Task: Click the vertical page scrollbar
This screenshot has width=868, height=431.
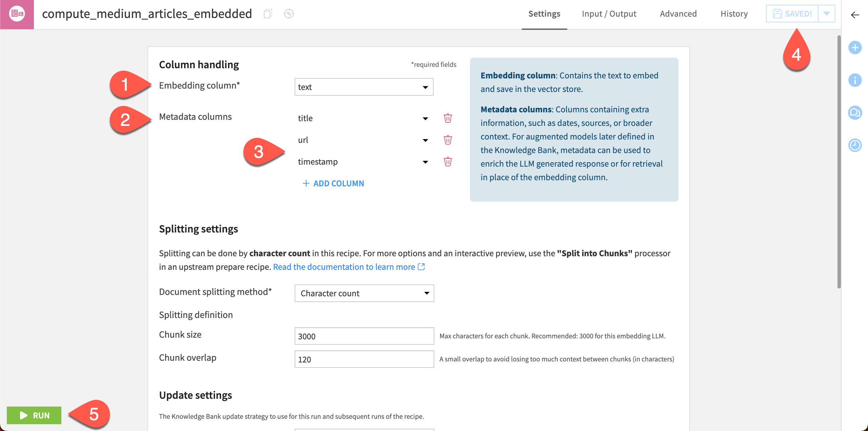Action: (839, 162)
